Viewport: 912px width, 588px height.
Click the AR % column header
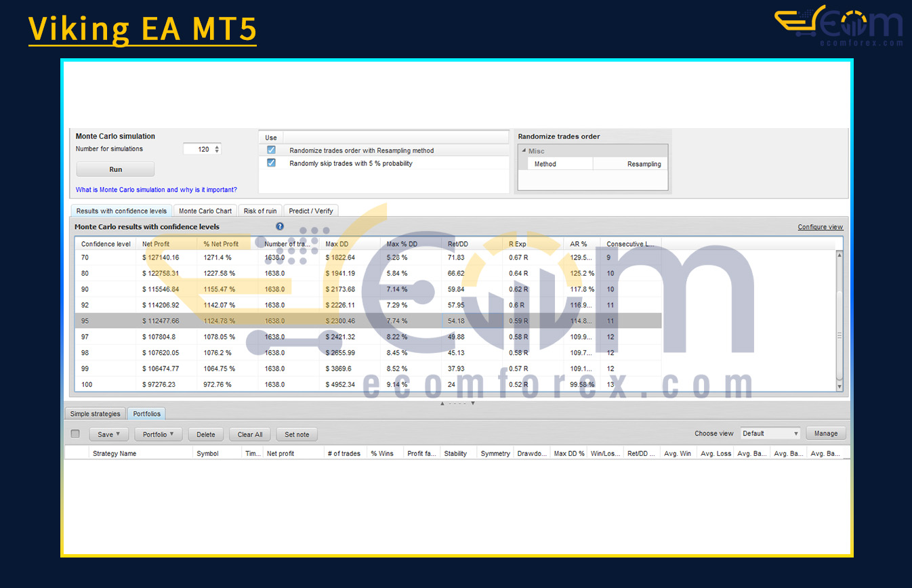coord(581,244)
